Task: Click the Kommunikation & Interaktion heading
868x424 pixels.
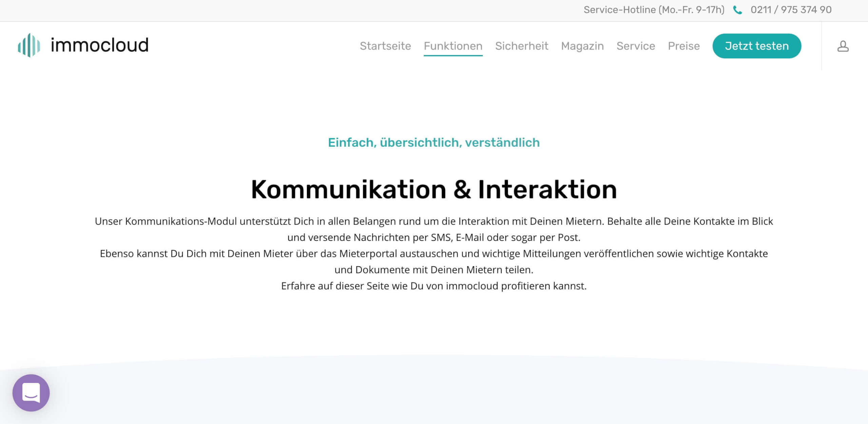Action: tap(434, 189)
